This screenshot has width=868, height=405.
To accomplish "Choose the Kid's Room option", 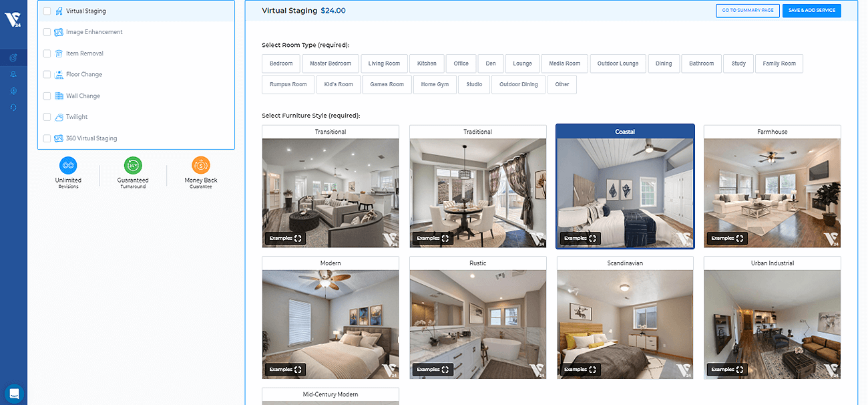I will [x=339, y=84].
